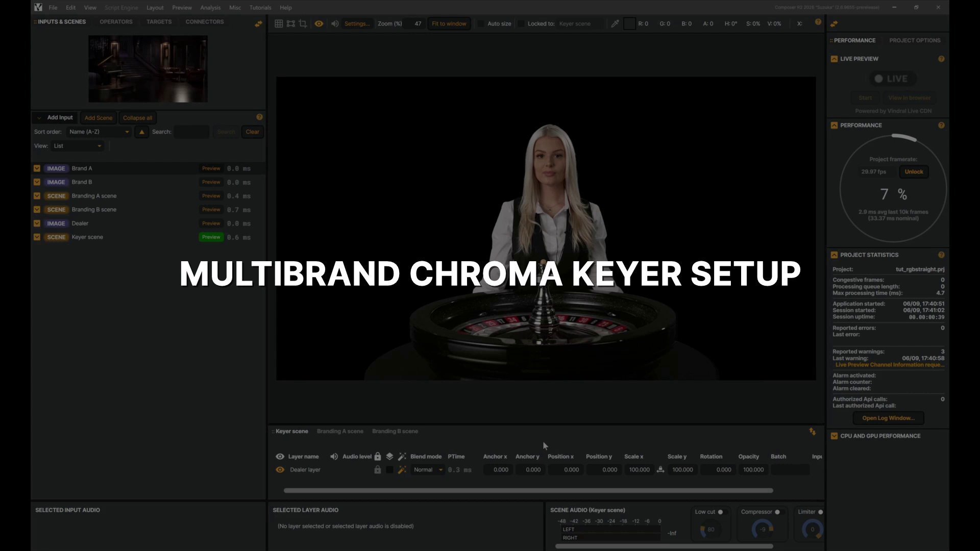Open Blend mode Normal dropdown for Dealer layer

coord(428,470)
